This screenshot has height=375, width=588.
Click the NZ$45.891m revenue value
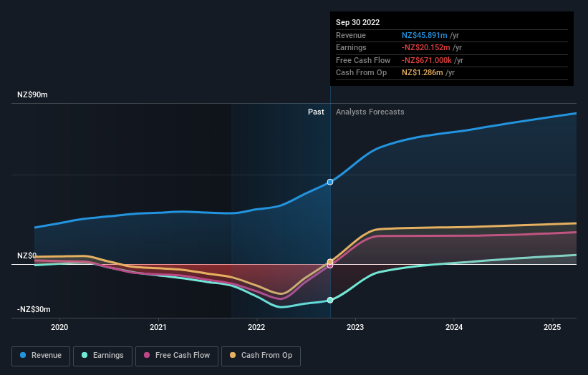425,35
